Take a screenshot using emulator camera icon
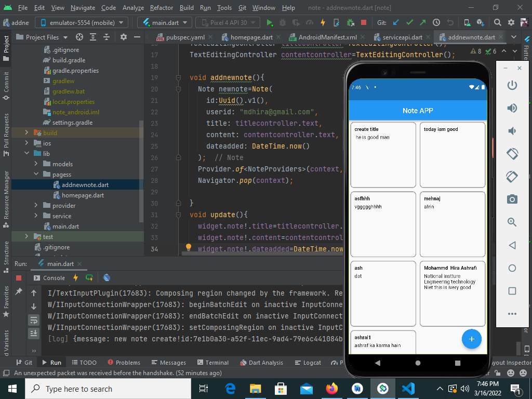The height and width of the screenshot is (399, 532). pos(512,199)
